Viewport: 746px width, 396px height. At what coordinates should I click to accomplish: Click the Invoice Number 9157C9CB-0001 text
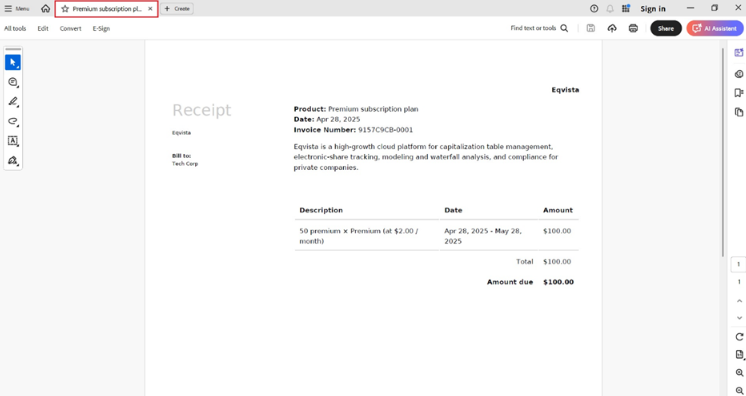tap(353, 130)
